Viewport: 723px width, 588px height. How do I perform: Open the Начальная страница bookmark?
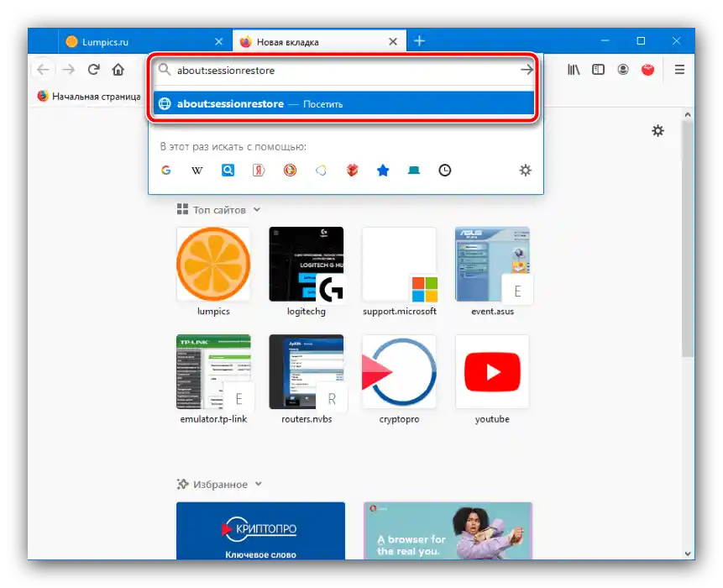pos(92,96)
